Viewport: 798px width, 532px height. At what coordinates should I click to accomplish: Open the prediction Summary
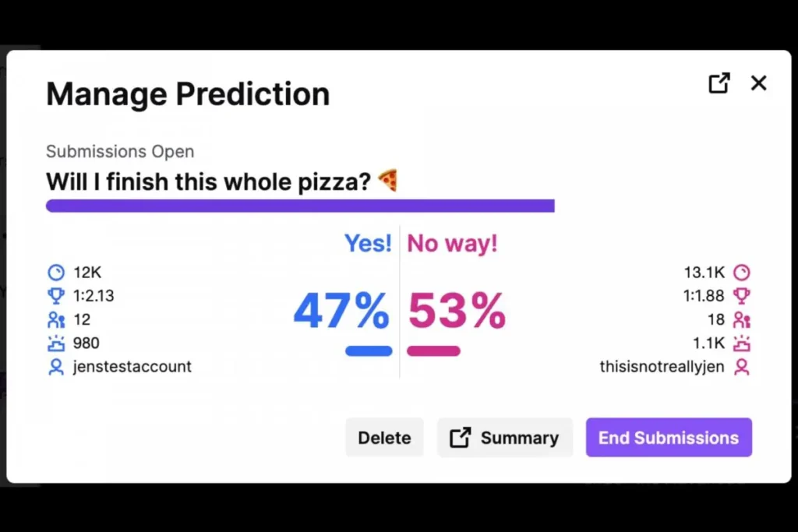[505, 438]
